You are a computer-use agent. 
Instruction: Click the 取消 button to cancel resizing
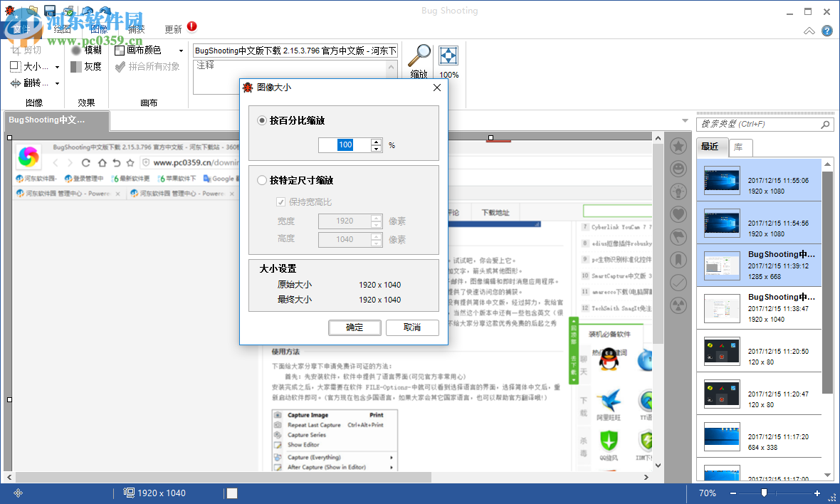click(413, 327)
